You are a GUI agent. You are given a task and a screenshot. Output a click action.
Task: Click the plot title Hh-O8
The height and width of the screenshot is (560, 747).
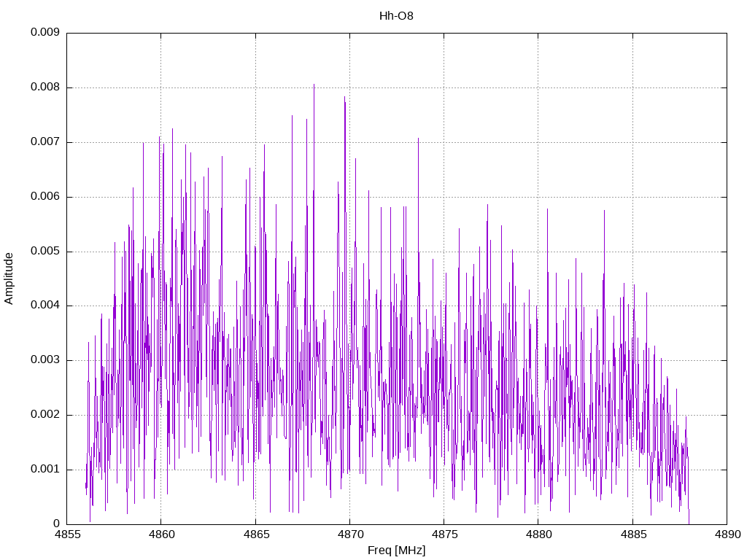pyautogui.click(x=396, y=16)
